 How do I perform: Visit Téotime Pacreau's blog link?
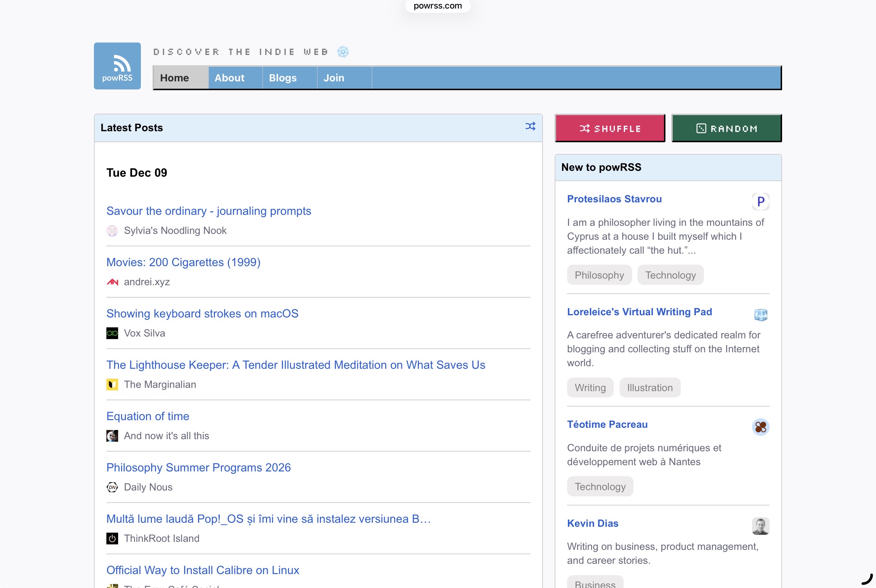607,425
